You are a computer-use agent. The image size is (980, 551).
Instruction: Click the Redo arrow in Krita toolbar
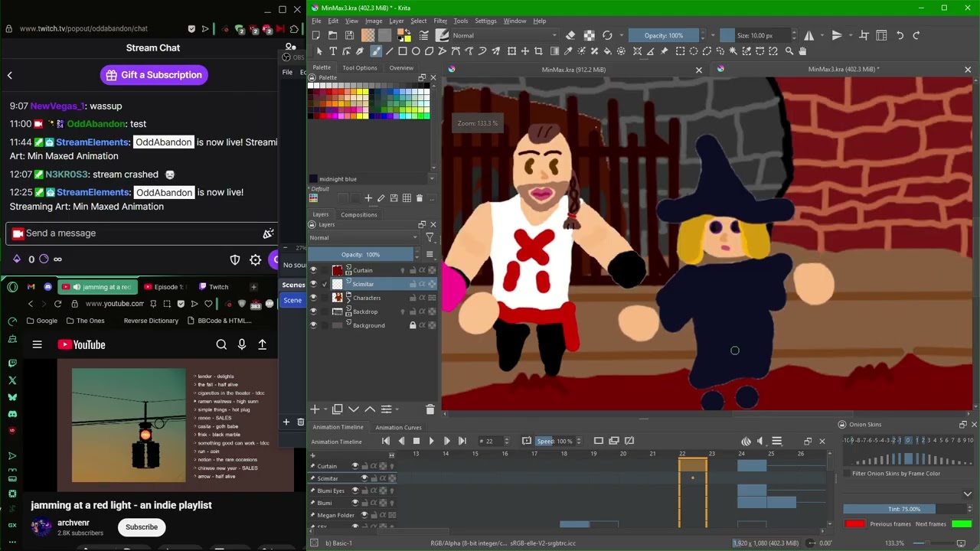pos(916,35)
